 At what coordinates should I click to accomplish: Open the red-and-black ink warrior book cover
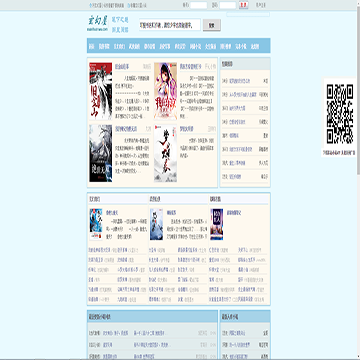[x=101, y=91]
